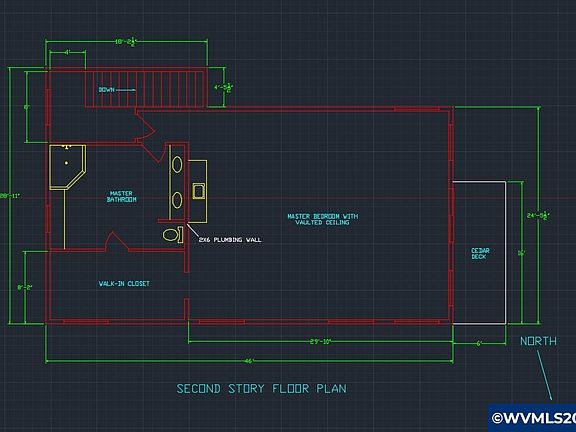Click the stair treads next to DOWN label

coord(145,89)
